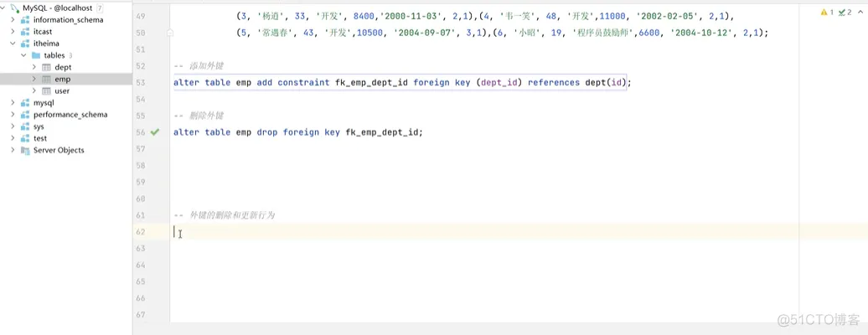Viewport: 868px width, 335px height.
Task: Expand the emp table node
Action: [x=34, y=80]
